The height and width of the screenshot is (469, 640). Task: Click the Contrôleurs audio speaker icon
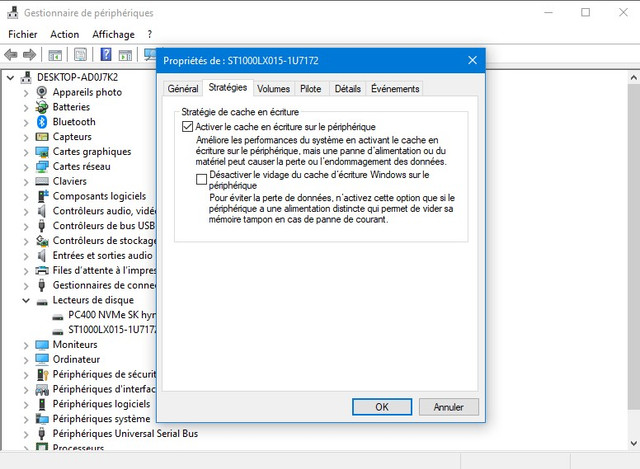(41, 211)
